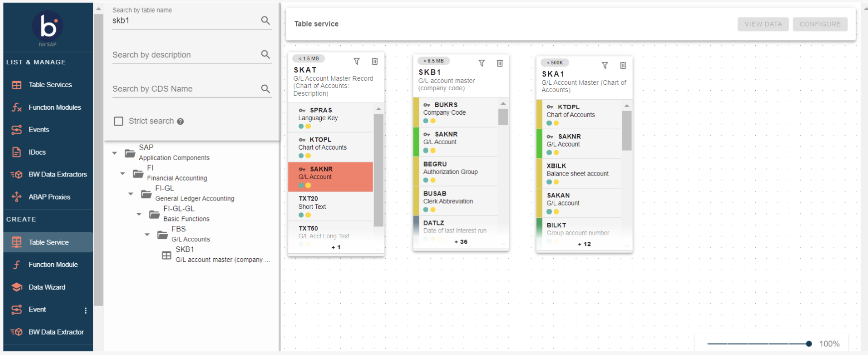Viewport: 868px width, 355px height.
Task: Click the zoom slider handle at 100%
Action: point(809,344)
